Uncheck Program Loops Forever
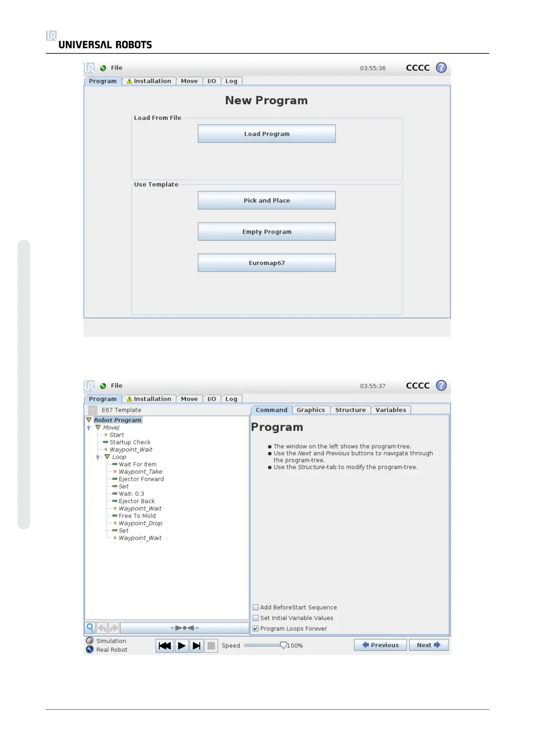This screenshot has height=756, width=535. (x=256, y=629)
